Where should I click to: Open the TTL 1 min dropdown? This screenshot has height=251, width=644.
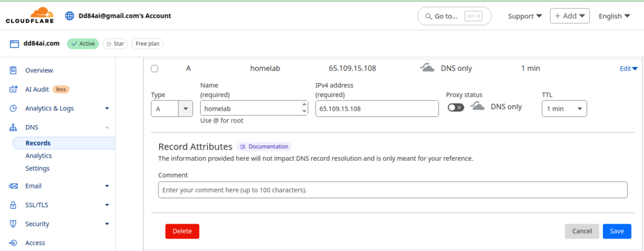click(564, 109)
